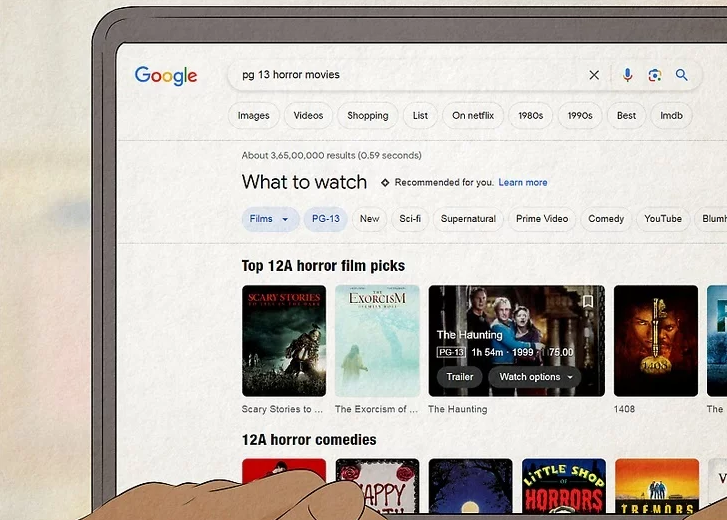
Task: Click the Top 12A horror film picks heading
Action: 323,266
